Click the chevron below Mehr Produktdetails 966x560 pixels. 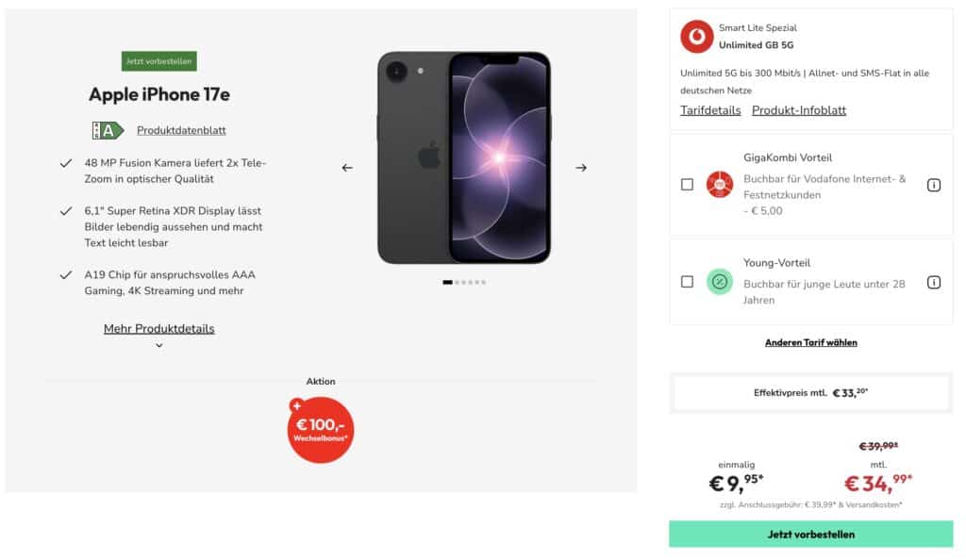[x=158, y=346]
